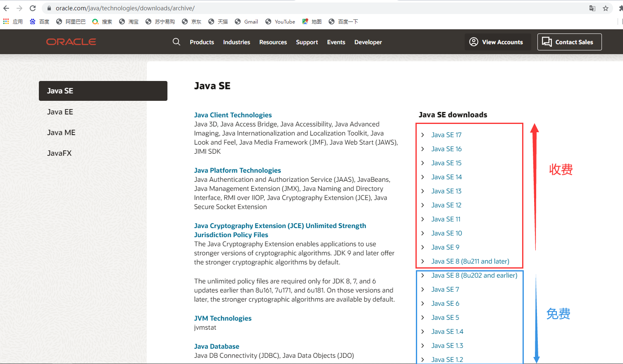
Task: Open the Events menu
Action: 336,42
